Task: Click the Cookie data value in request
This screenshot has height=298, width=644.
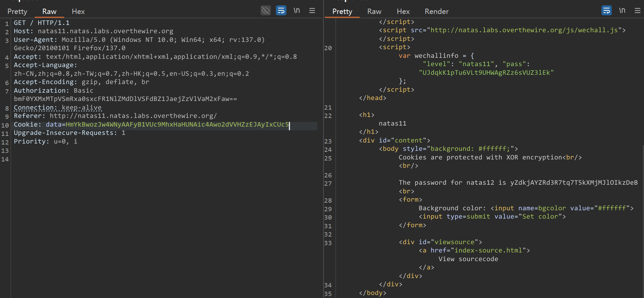Action: (177, 125)
